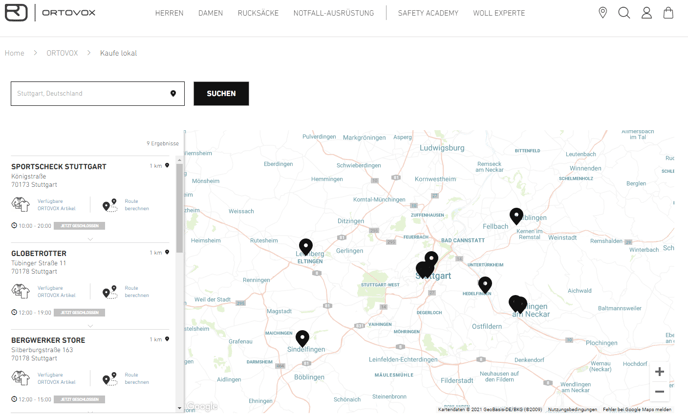Click Route berechnen for Sportscheck Stuttgart
Viewport: 688px width, 416px height.
[x=136, y=205]
